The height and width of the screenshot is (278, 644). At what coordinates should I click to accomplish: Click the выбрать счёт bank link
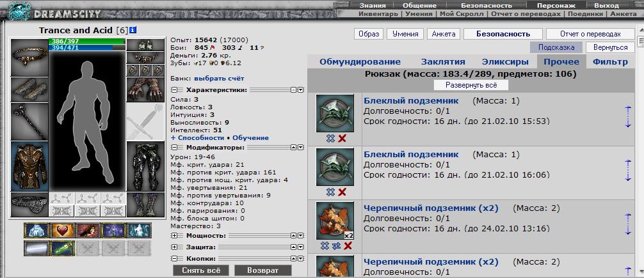(220, 79)
